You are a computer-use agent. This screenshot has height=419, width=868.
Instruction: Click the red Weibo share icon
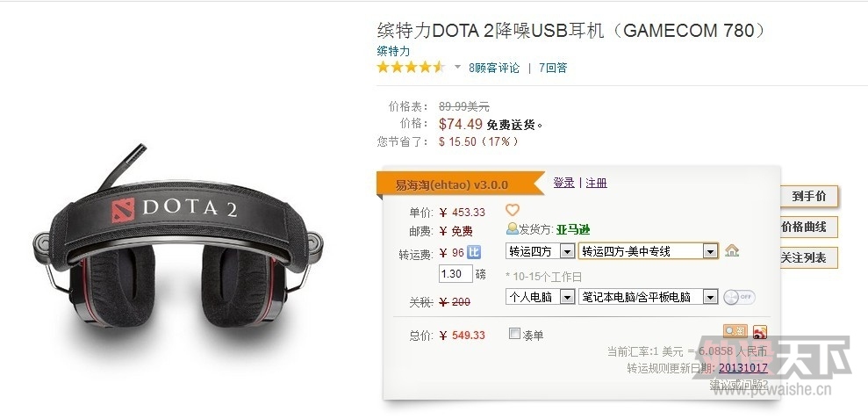(x=760, y=332)
